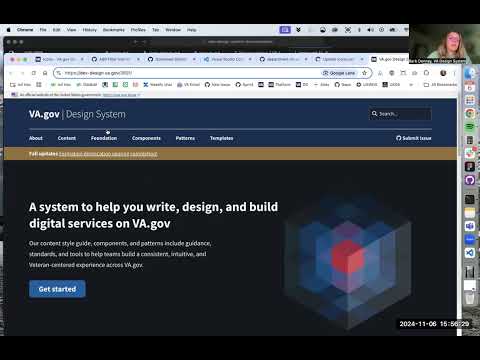Open the History menu

90,30
